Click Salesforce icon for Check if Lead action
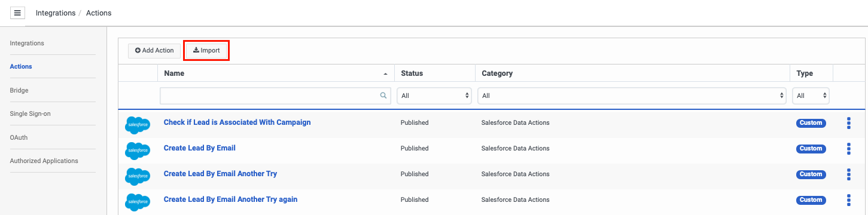The height and width of the screenshot is (215, 868). pos(138,124)
